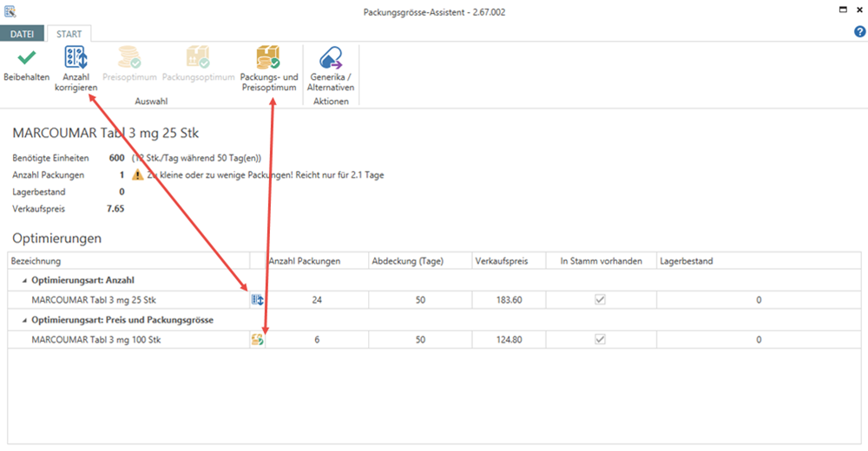This screenshot has height=451, width=868.
Task: Click the 24 packages cell
Action: pos(317,300)
